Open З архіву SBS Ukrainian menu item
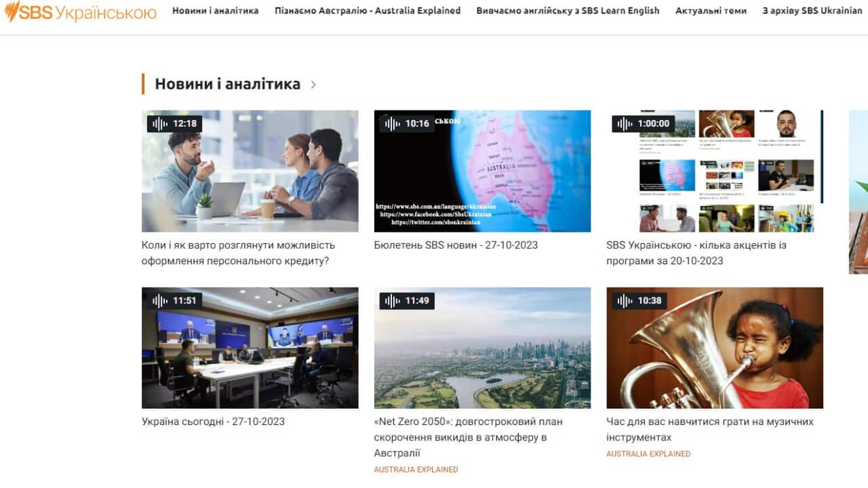868x488 pixels. [x=812, y=11]
